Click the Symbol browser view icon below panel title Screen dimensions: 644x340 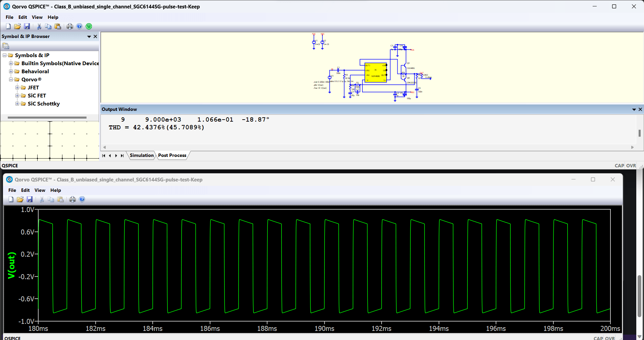pos(6,46)
